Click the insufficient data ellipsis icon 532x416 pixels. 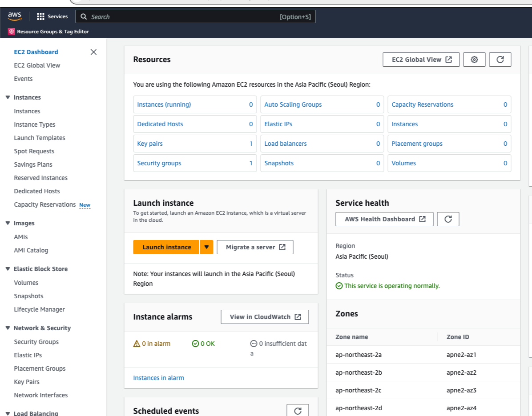click(x=254, y=344)
